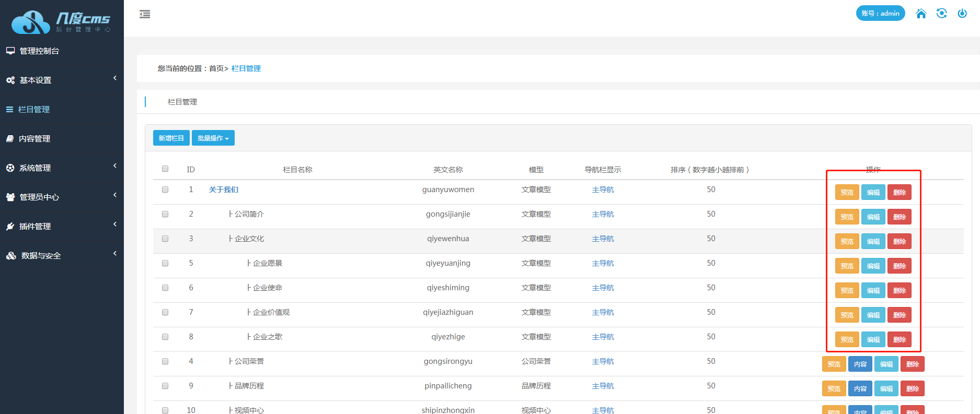Tick the select-all header checkbox
This screenshot has height=414, width=980.
tap(165, 169)
